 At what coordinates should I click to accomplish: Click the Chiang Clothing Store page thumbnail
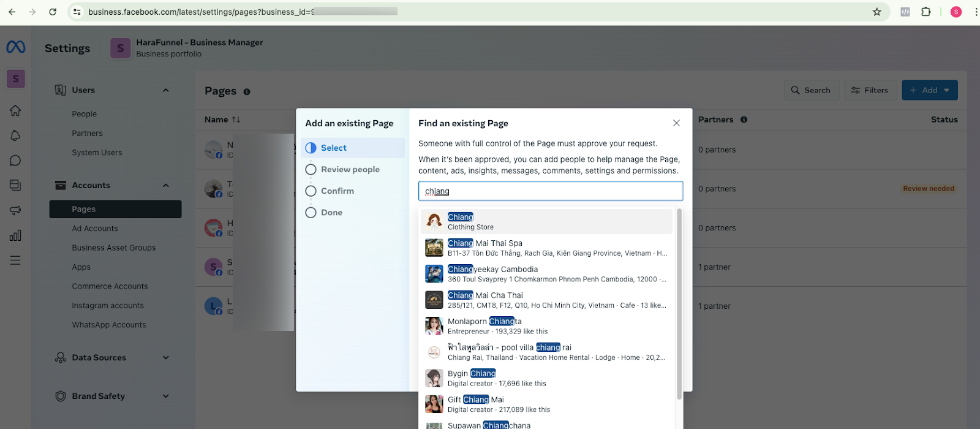[x=434, y=222]
